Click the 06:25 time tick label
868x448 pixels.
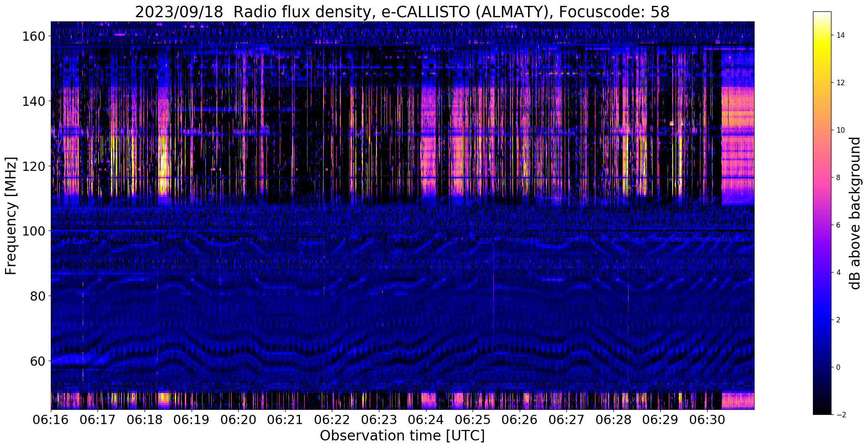(x=473, y=419)
